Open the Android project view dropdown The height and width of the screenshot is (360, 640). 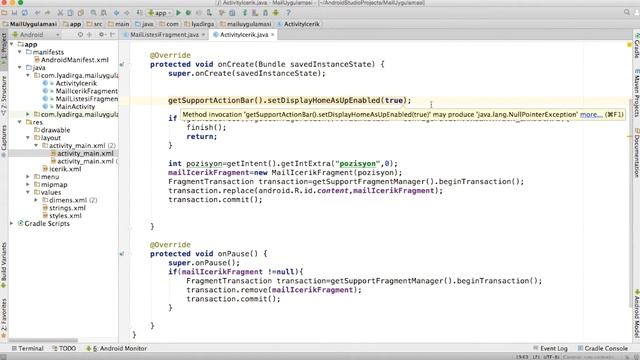(36, 35)
